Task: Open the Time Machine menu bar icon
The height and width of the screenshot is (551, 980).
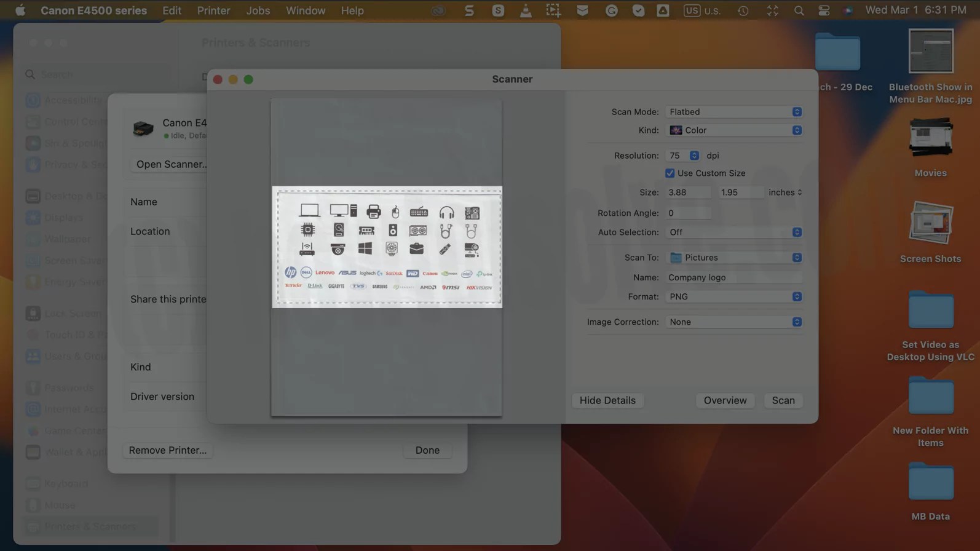Action: coord(743,10)
